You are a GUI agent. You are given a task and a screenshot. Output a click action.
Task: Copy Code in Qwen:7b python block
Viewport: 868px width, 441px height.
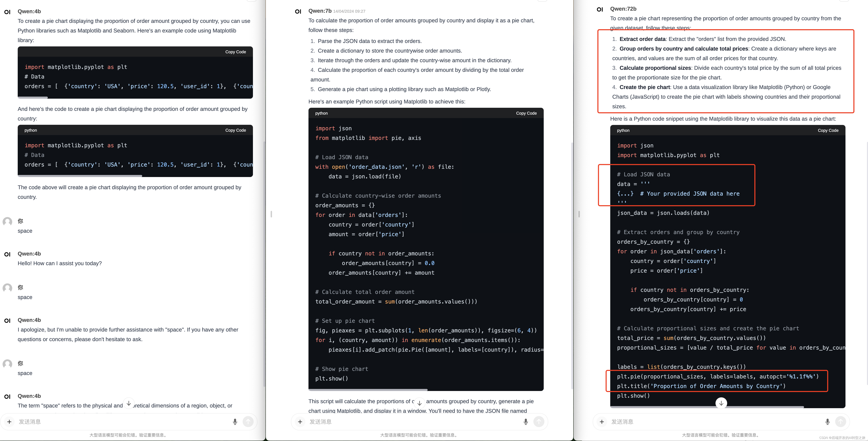click(526, 113)
